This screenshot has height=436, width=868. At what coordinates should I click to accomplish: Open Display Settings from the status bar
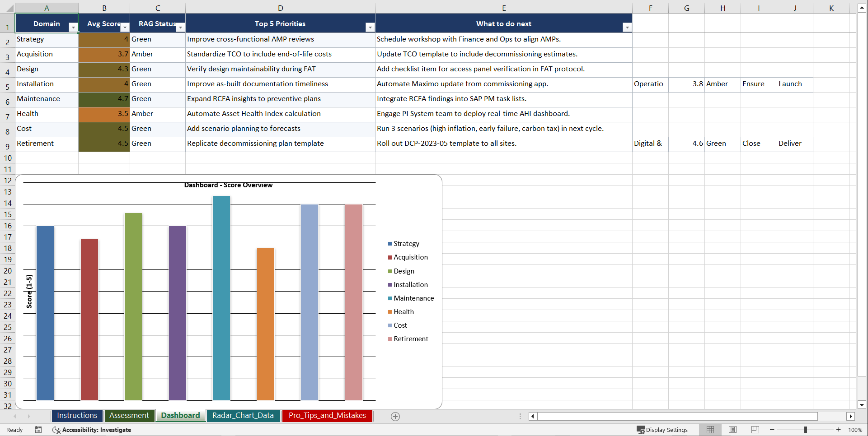[663, 430]
